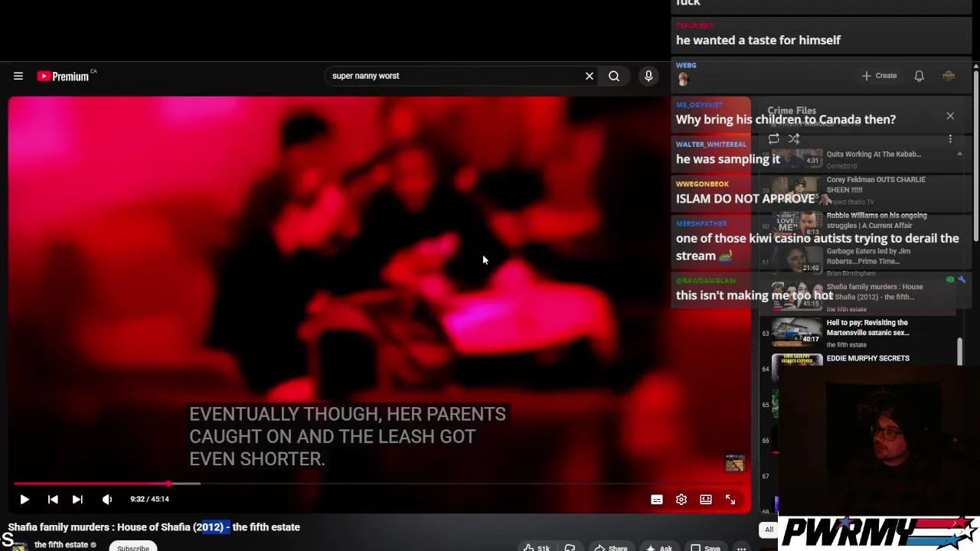The image size is (980, 551).
Task: Click the search magnifier button
Action: tap(614, 76)
